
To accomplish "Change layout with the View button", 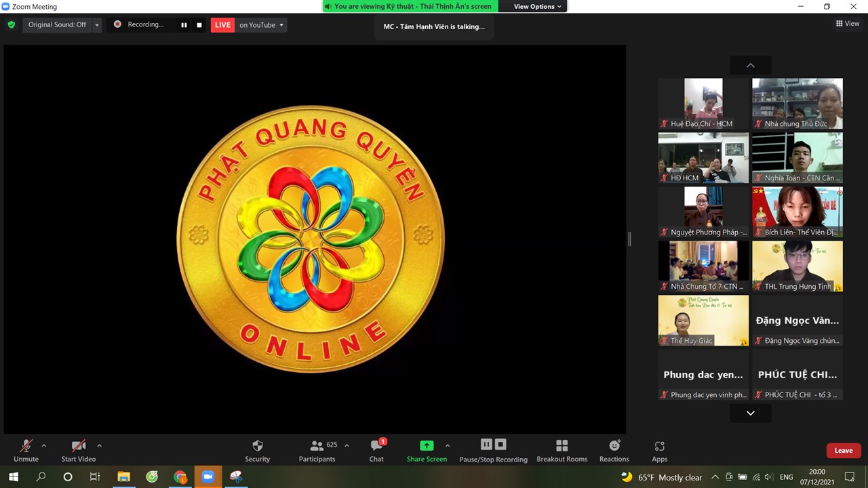I will 848,24.
